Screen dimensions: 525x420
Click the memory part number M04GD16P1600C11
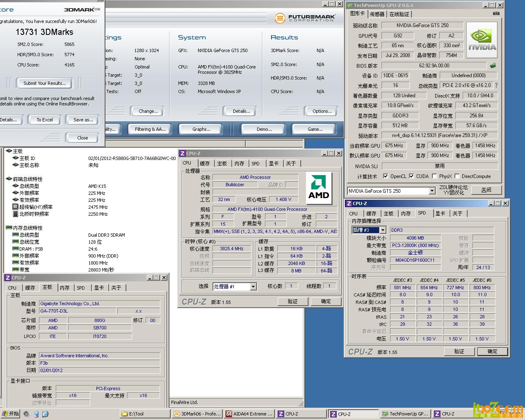pyautogui.click(x=415, y=260)
